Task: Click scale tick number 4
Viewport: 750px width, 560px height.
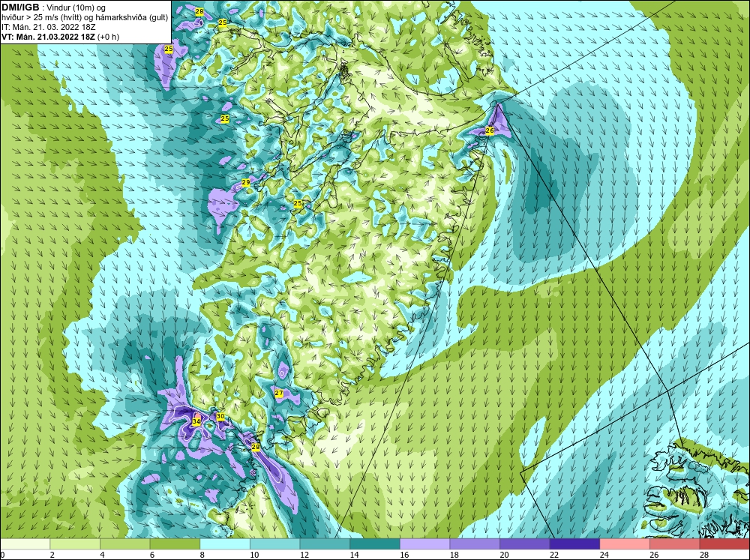Action: click(x=102, y=555)
